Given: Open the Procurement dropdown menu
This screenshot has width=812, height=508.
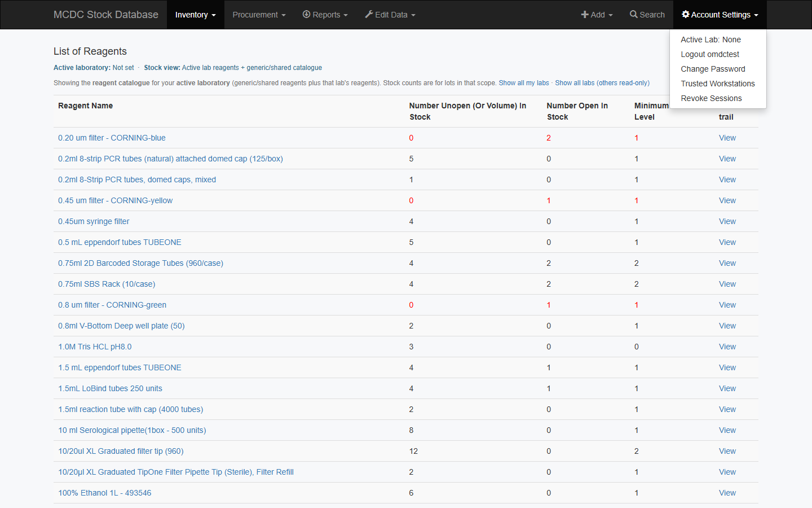Looking at the screenshot, I should coord(259,15).
